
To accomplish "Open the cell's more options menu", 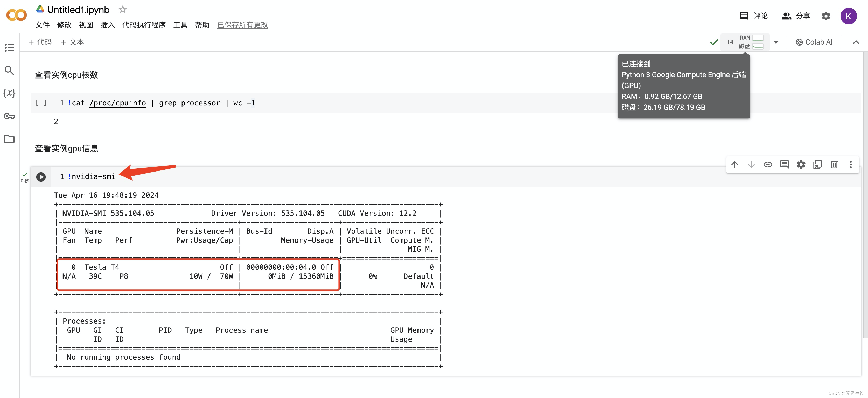I will (850, 164).
